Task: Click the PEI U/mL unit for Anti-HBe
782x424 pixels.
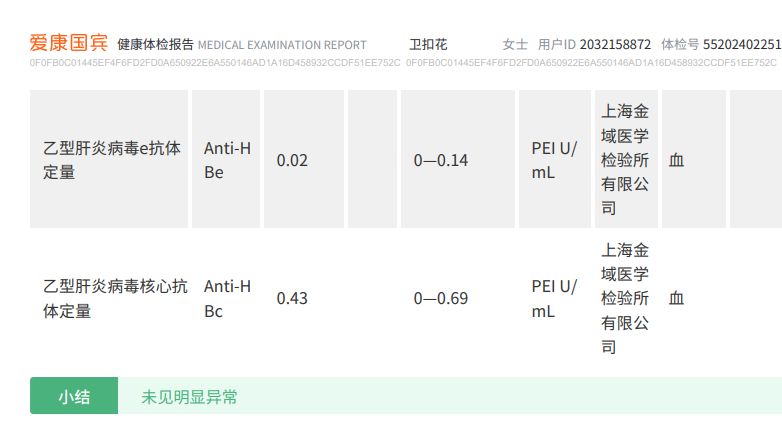Action: coord(553,160)
